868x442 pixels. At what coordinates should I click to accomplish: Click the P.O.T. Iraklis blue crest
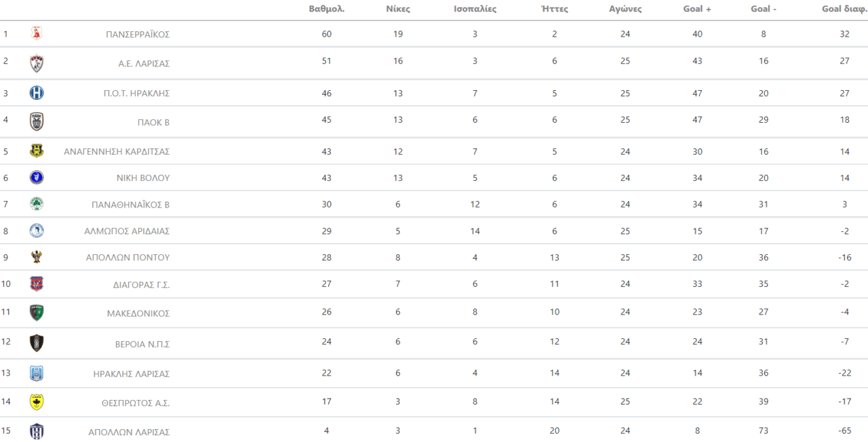(x=37, y=93)
